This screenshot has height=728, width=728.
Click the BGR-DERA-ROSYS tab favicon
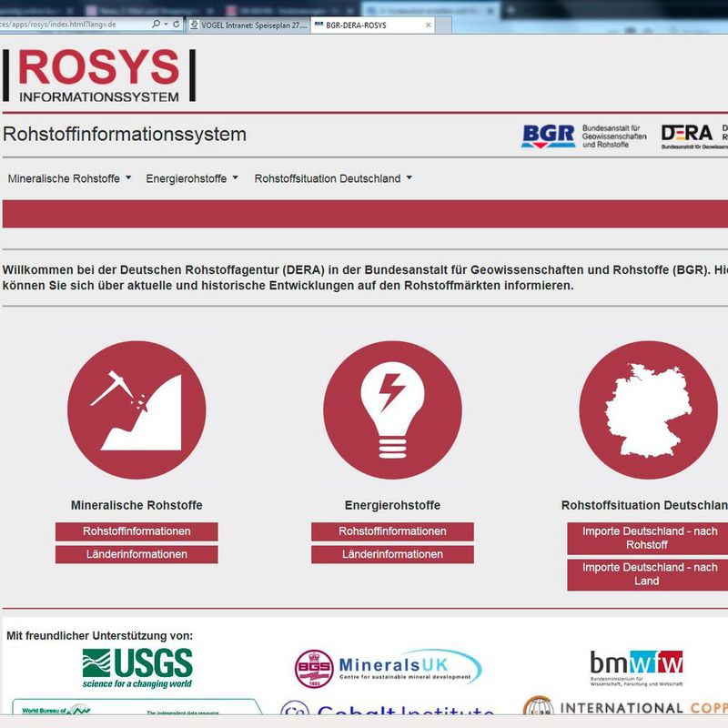point(318,25)
